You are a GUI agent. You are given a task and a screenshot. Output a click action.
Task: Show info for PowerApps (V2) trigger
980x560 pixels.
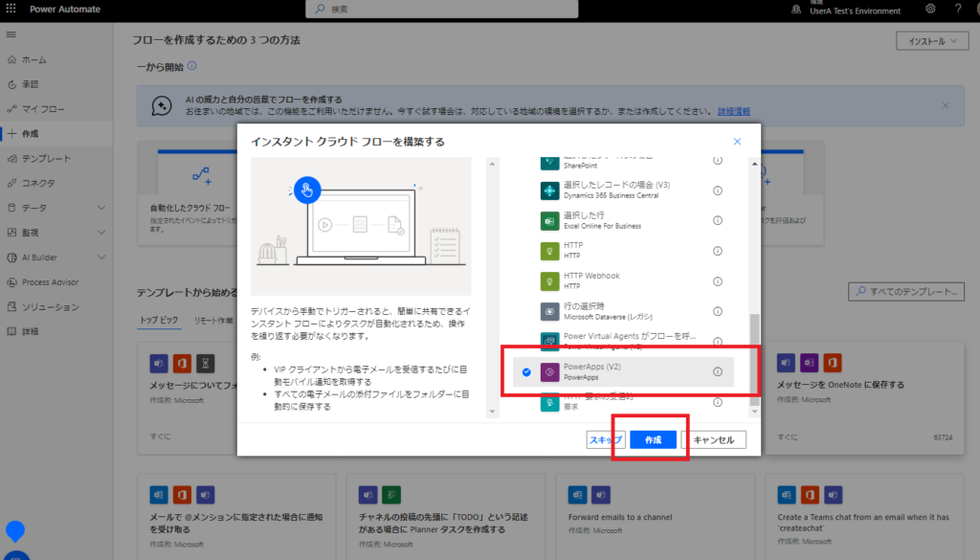tap(718, 371)
